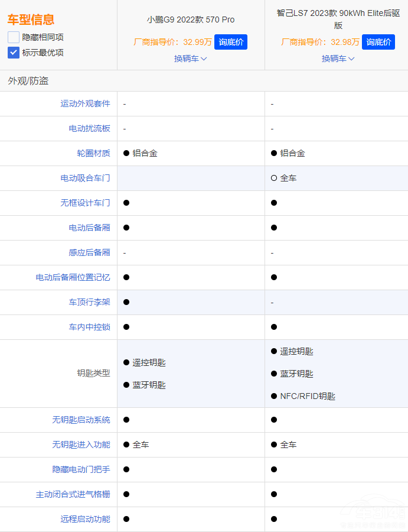Open the 主动闭合式进气格栅 parameter link

point(73,494)
